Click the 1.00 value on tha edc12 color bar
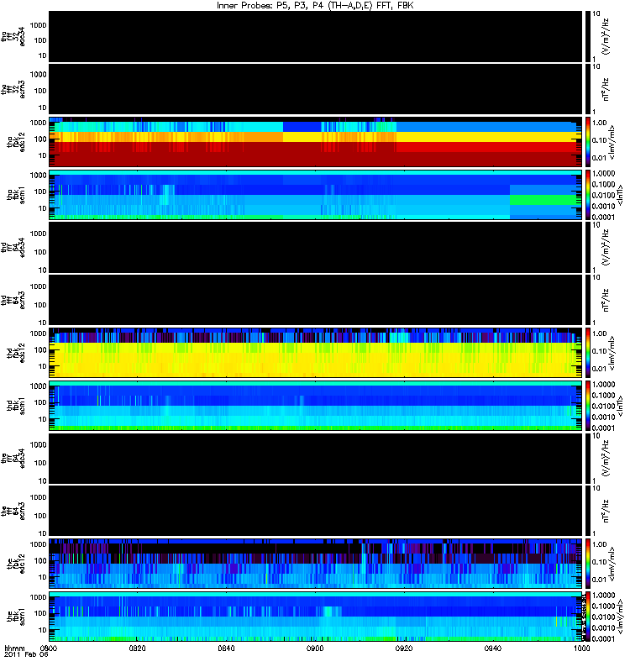The image size is (630, 672). [599, 123]
